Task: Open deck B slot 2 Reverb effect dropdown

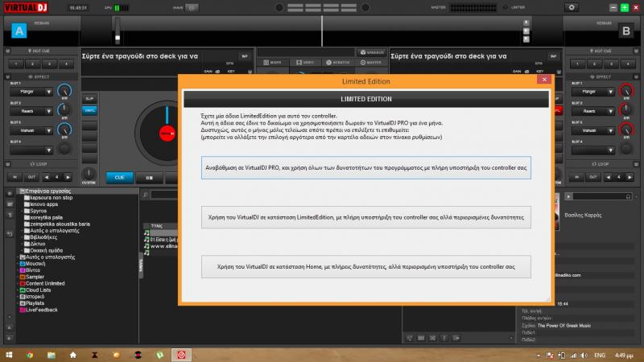Action: (x=592, y=111)
